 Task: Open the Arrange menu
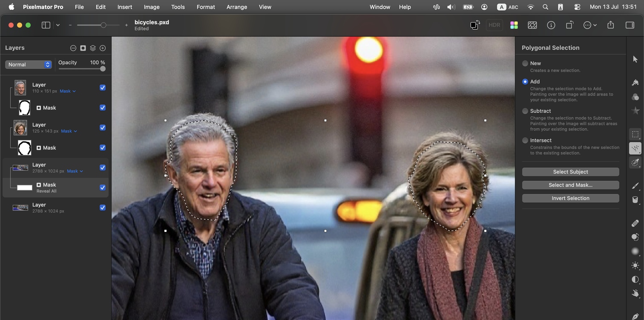point(237,7)
